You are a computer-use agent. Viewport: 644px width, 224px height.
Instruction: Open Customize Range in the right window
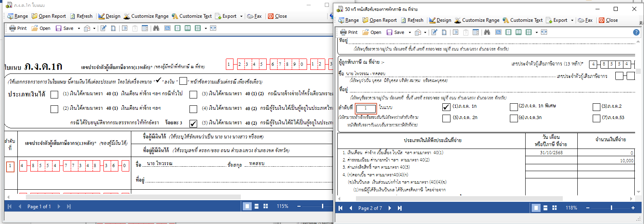pyautogui.click(x=477, y=20)
